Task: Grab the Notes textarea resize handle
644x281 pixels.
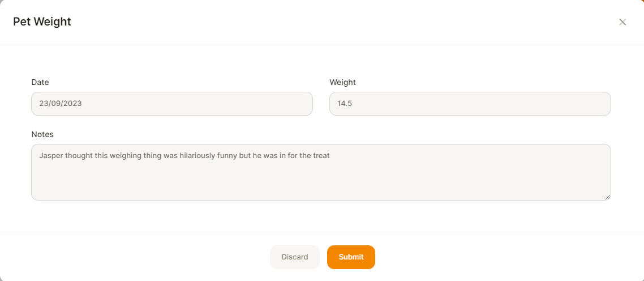Action: 607,197
